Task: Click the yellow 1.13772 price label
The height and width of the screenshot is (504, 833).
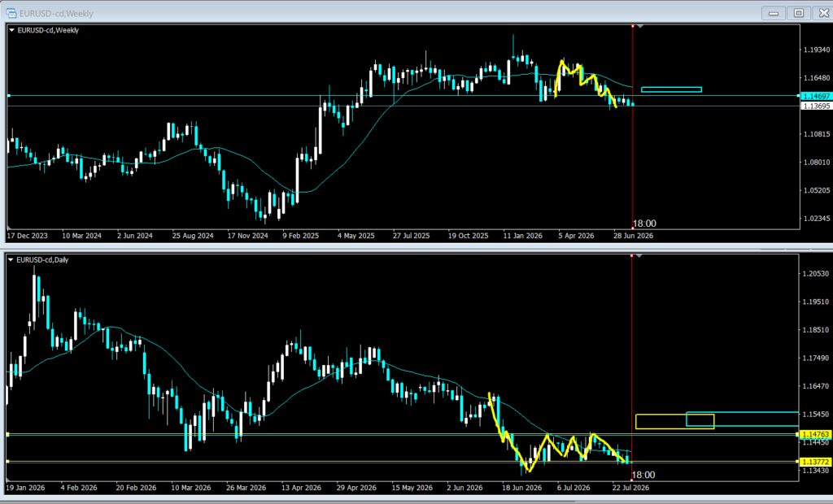Action: coord(815,462)
